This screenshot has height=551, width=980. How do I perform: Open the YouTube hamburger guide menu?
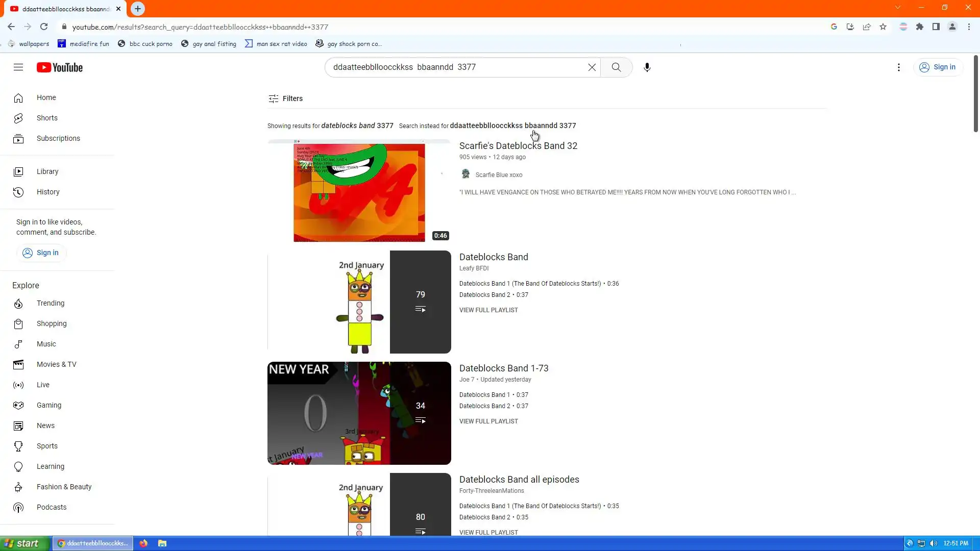tap(18, 67)
